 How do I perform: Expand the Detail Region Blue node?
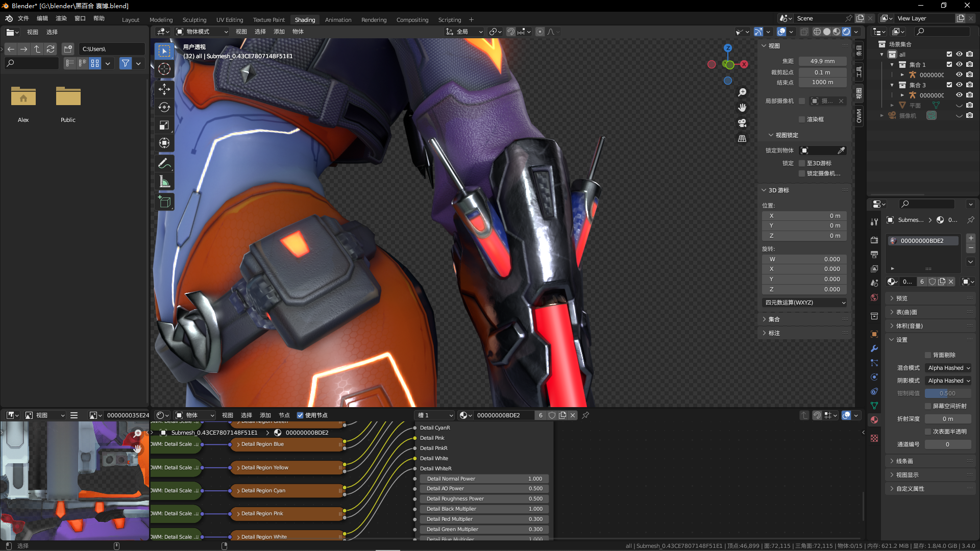pos(238,444)
